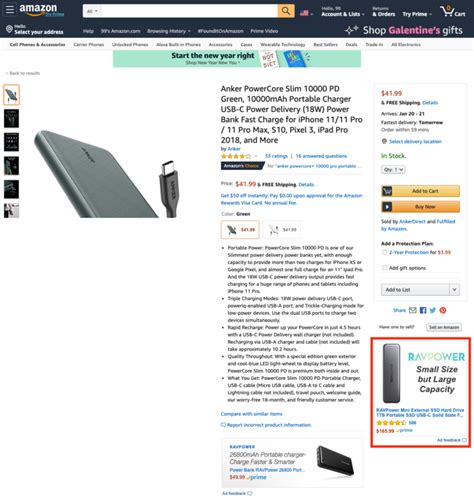Open the hamburger menu icon
This screenshot has width=474, height=504.
click(10, 10)
